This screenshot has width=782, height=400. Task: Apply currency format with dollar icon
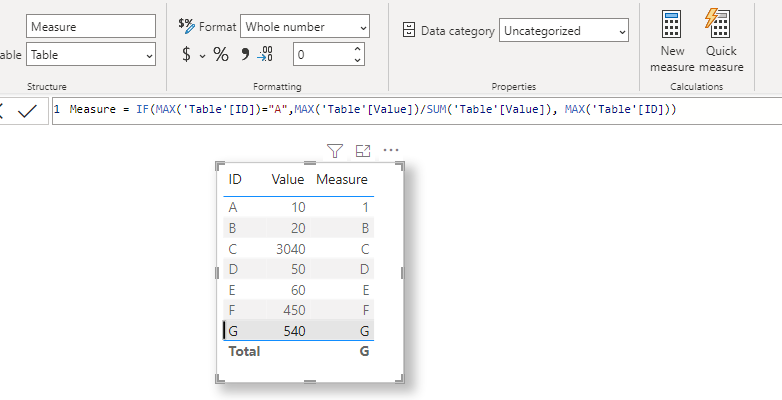(186, 54)
